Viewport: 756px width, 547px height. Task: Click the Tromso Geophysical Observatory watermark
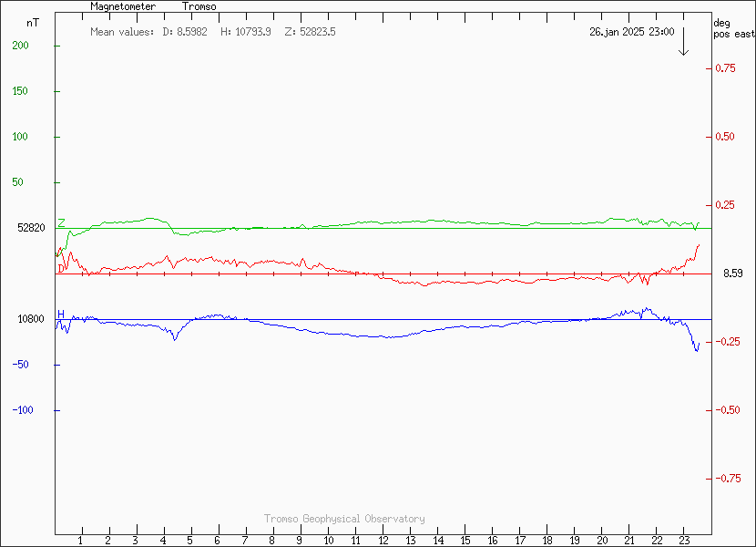coord(344,519)
